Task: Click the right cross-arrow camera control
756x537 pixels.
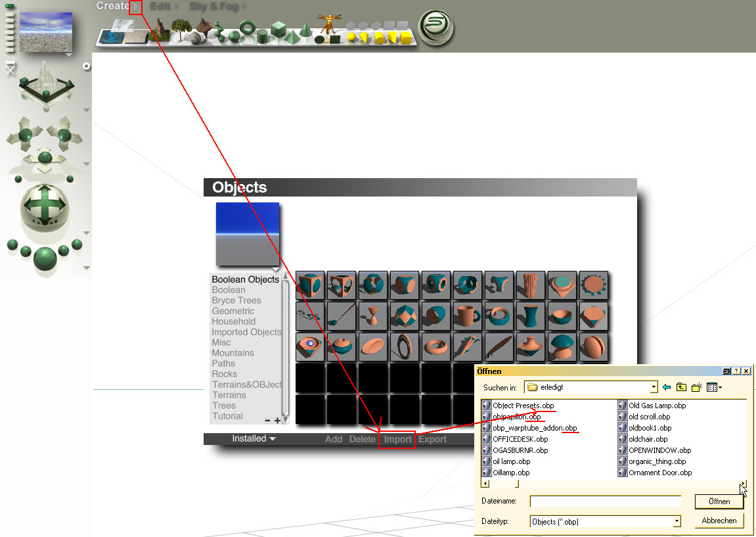Action: point(64,133)
